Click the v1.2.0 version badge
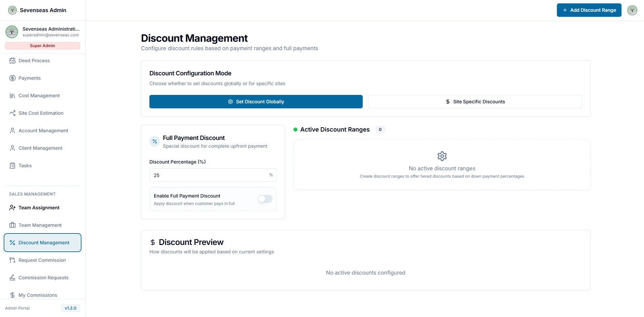Image resolution: width=644 pixels, height=317 pixels. [x=70, y=308]
